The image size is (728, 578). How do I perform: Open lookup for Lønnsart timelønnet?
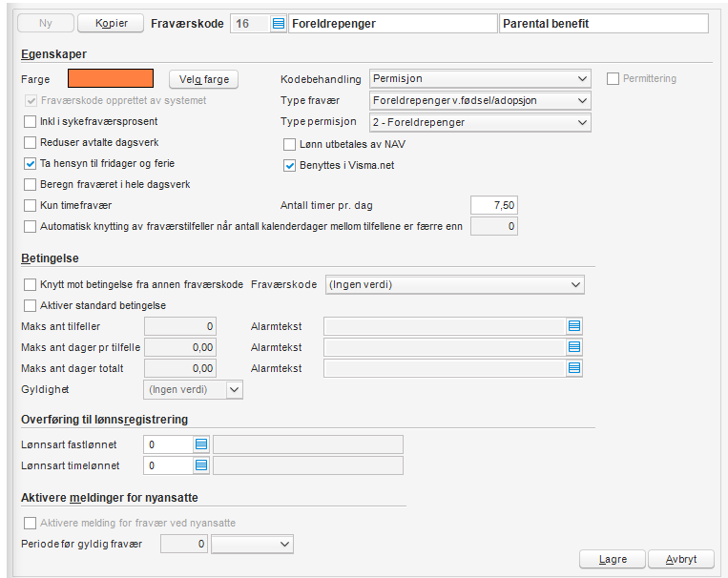tap(201, 465)
